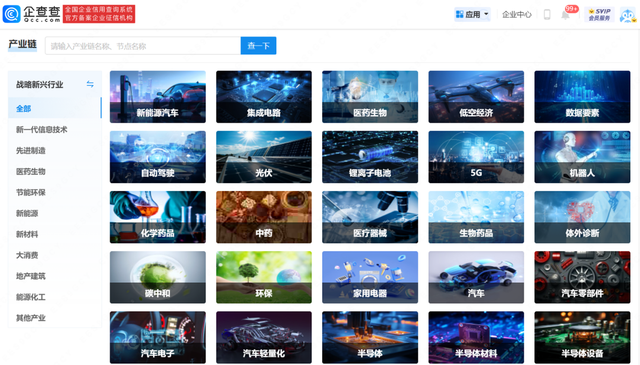640x365 pixels.
Task: Open the 汽车电子 industry card
Action: click(158, 337)
